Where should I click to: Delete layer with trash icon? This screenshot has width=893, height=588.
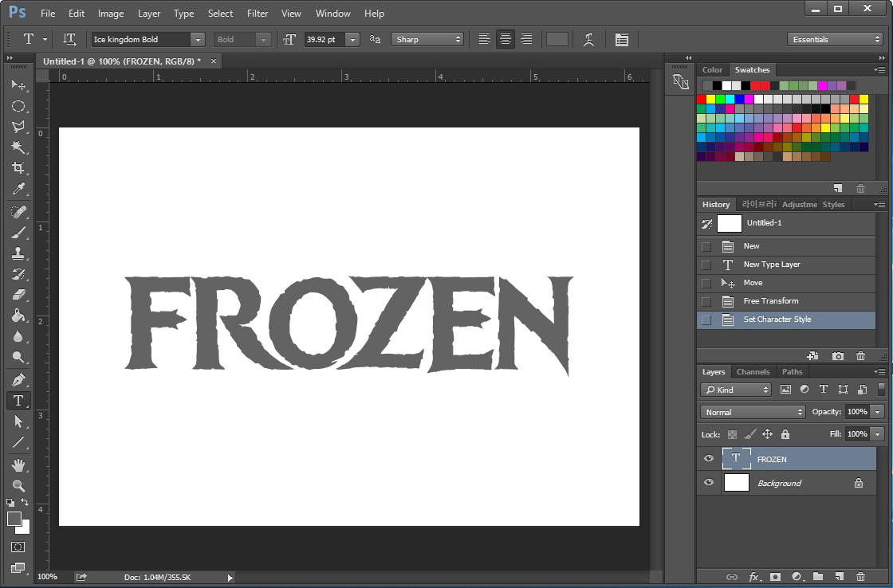point(860,577)
